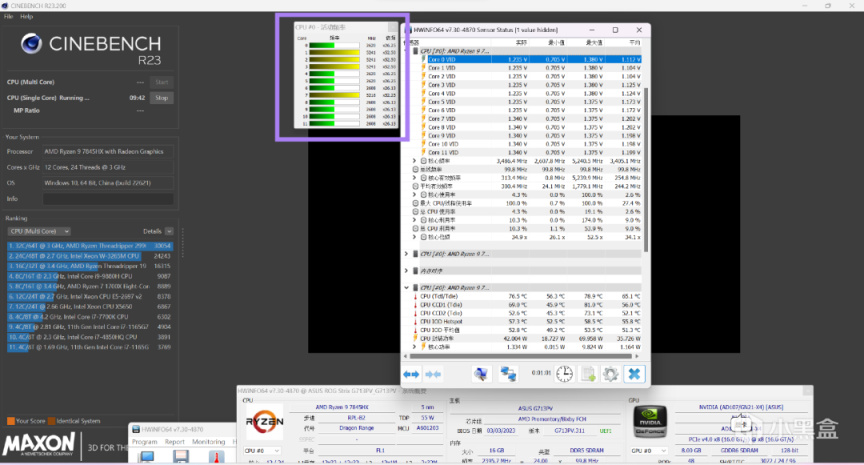
Task: Click the Identical System legend swatch
Action: pos(51,421)
